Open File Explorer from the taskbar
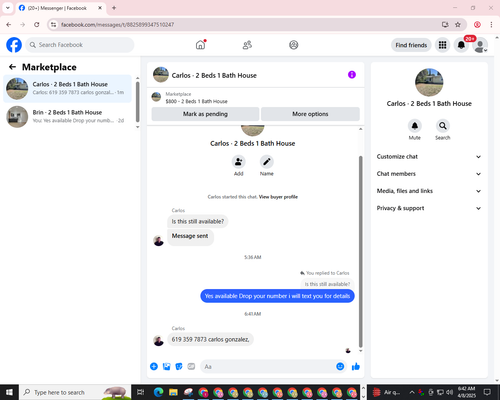 [x=173, y=392]
